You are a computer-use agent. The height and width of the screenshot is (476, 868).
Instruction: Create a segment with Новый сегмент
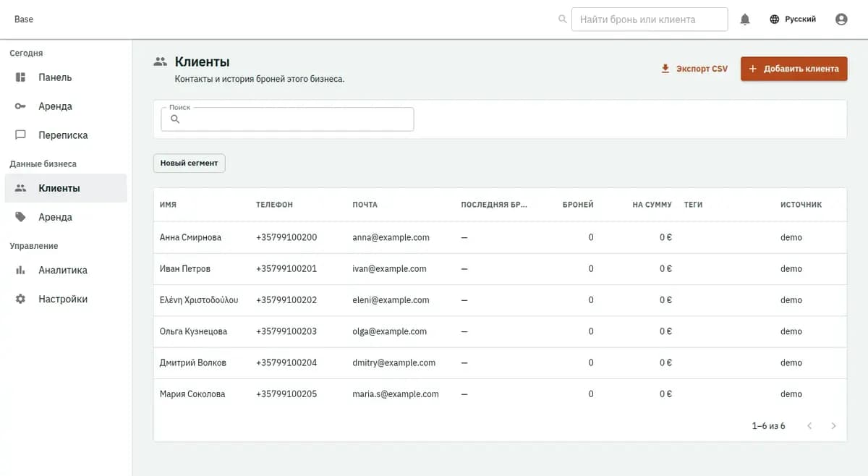click(189, 163)
